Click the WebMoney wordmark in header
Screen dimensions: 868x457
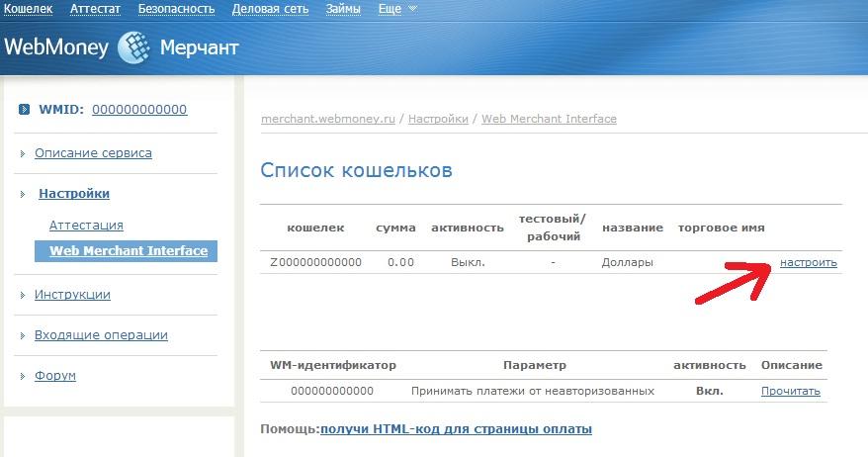[x=56, y=47]
